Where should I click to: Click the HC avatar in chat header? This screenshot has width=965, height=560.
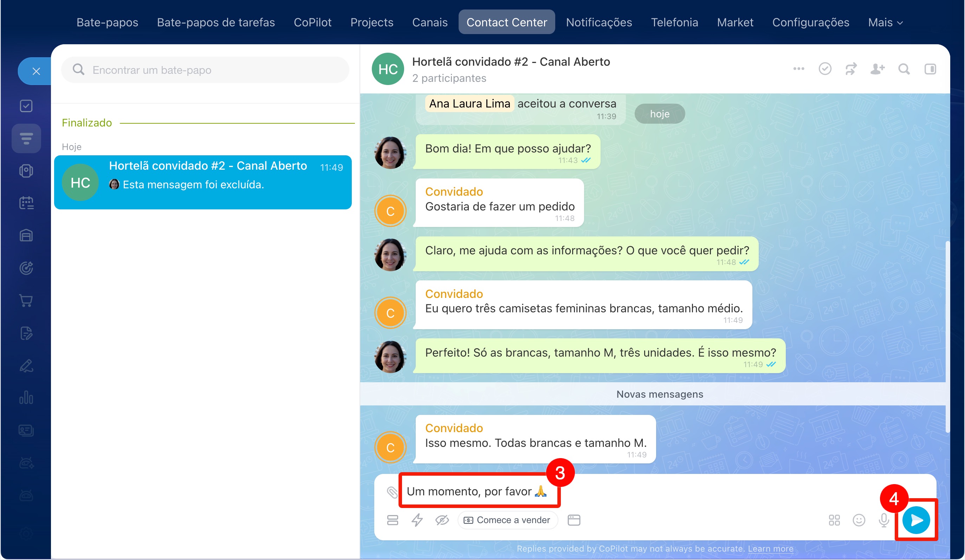[x=388, y=69]
